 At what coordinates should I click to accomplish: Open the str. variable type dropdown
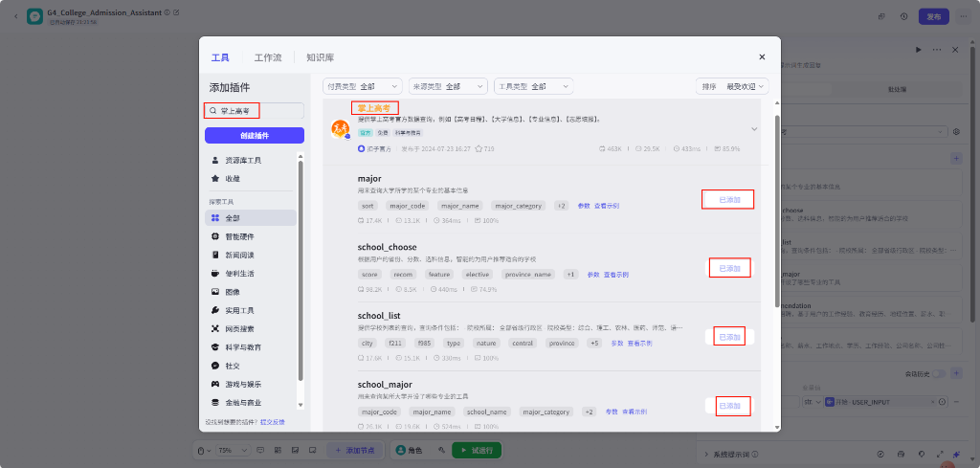811,402
